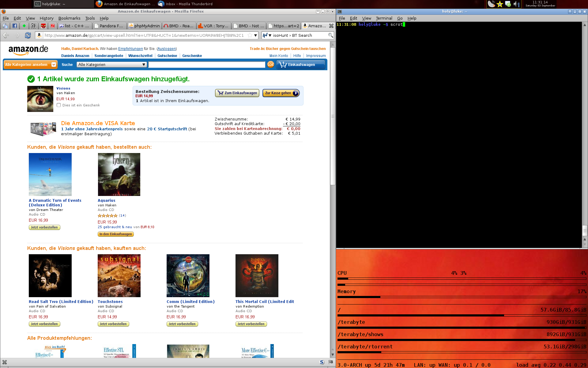Click the Einkaufswagen cart button in header

point(301,65)
